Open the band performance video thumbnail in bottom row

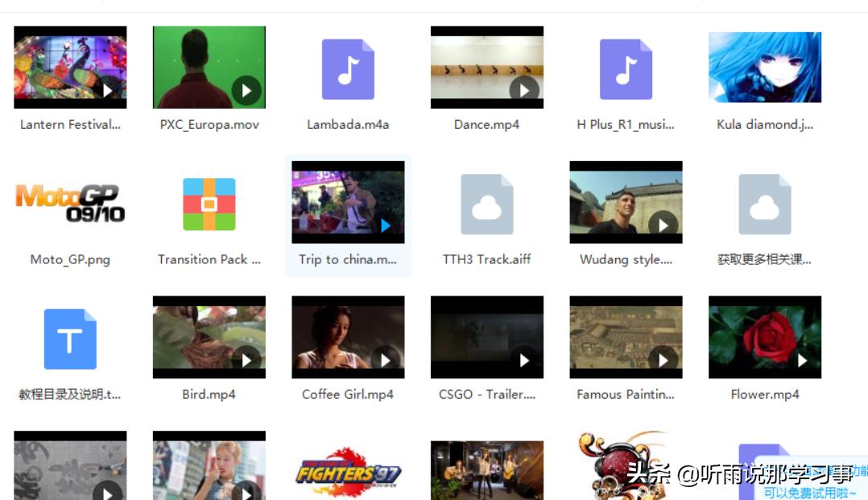[487, 470]
